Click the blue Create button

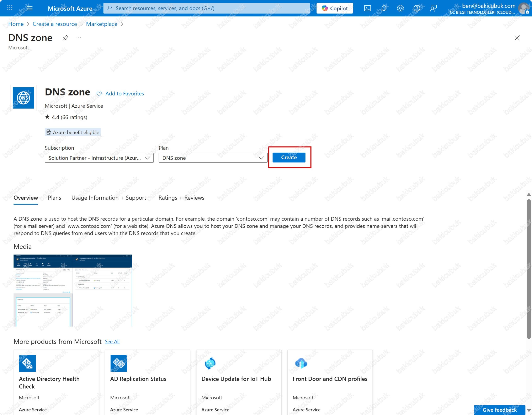coord(289,157)
